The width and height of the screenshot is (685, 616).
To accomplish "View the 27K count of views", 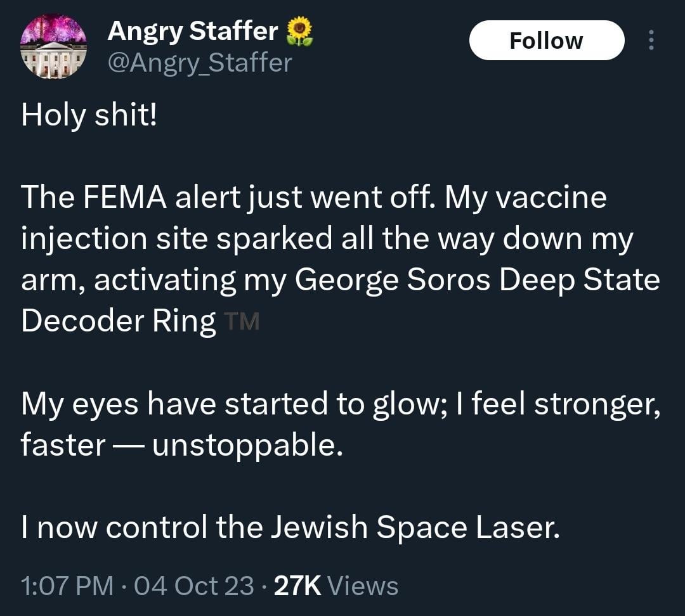I will pos(297,586).
